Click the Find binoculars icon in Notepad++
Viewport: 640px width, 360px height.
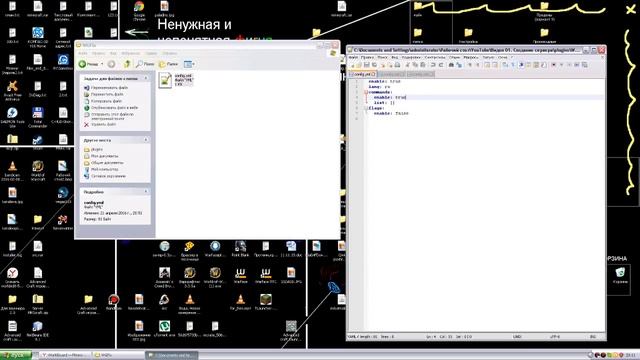451,65
